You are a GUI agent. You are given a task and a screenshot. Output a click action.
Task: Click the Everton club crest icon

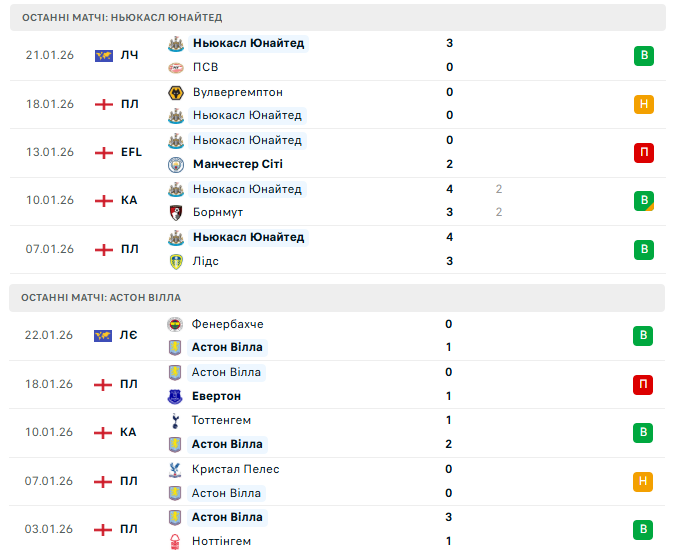coord(175,397)
